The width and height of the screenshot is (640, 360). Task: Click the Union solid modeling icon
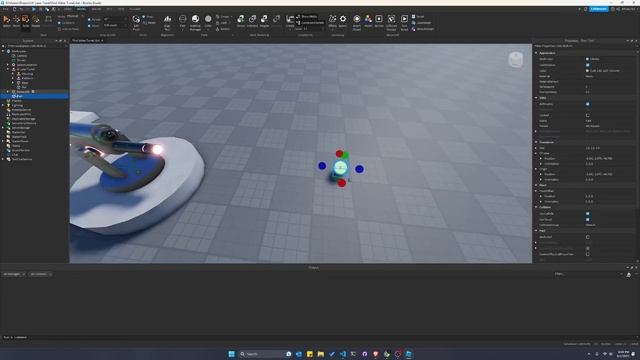240,20
